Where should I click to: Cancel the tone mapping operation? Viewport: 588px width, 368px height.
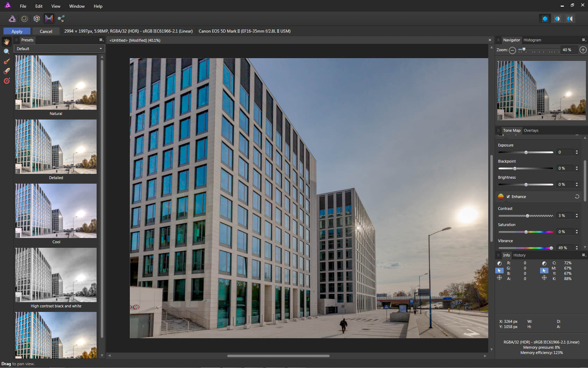(46, 31)
